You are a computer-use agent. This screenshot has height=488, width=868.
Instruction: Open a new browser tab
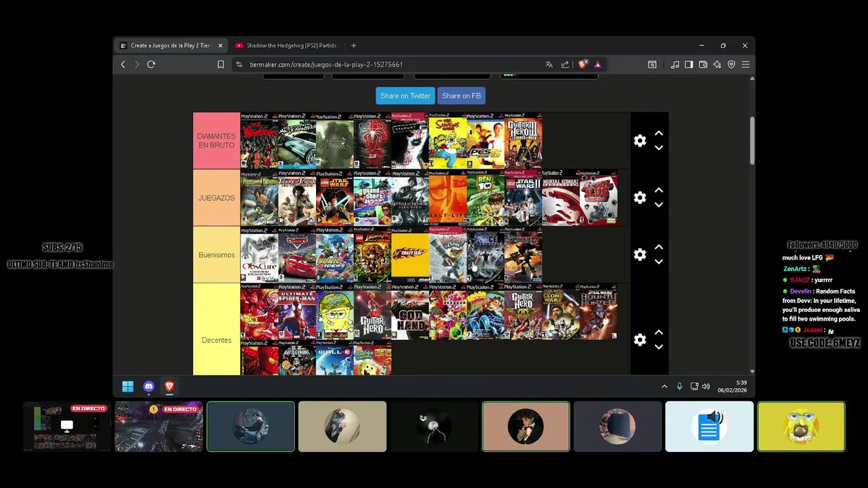pos(353,45)
